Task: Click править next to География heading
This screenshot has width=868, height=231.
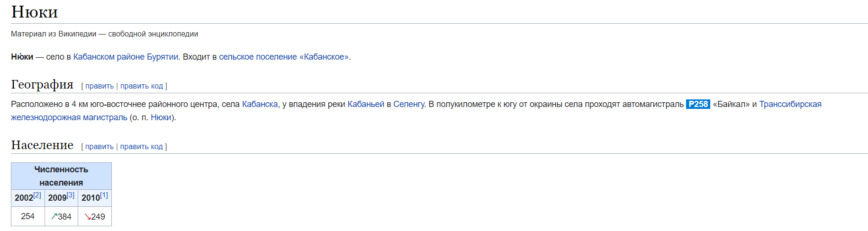Action: coord(99,86)
